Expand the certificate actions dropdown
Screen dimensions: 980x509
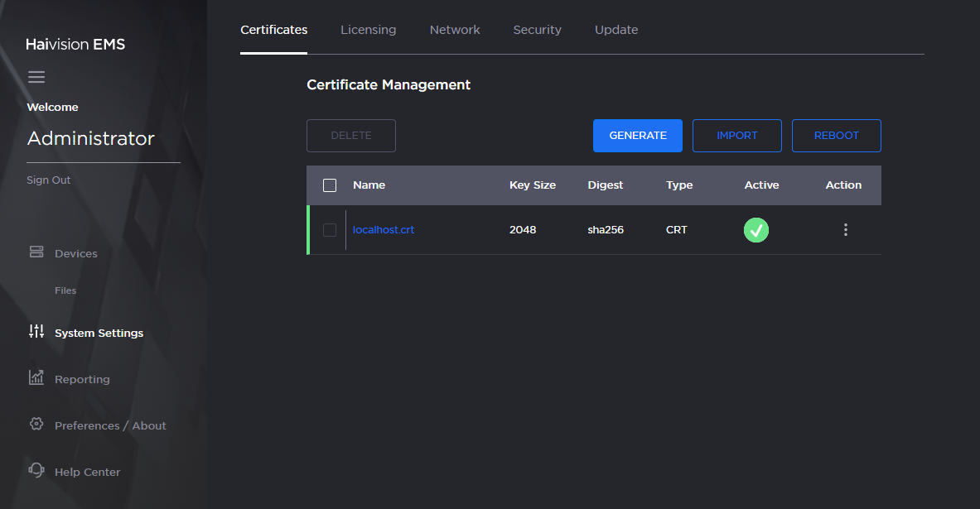(845, 229)
